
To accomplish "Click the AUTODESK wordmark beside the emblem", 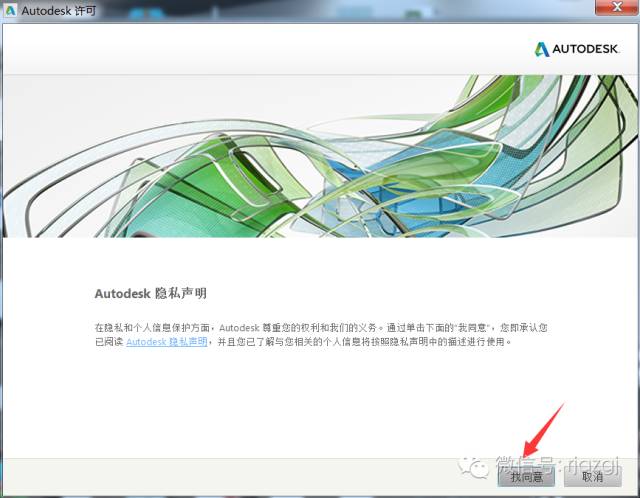I will 590,49.
